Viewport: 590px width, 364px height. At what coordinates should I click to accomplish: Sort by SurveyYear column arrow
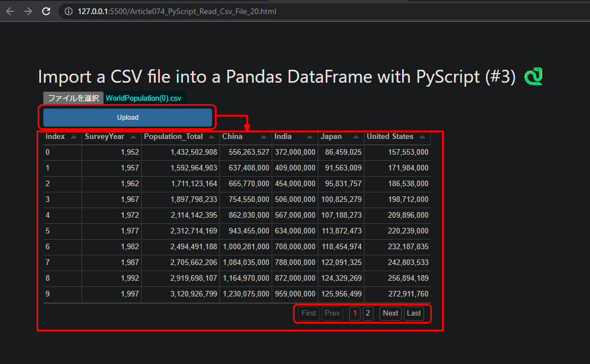pos(133,137)
